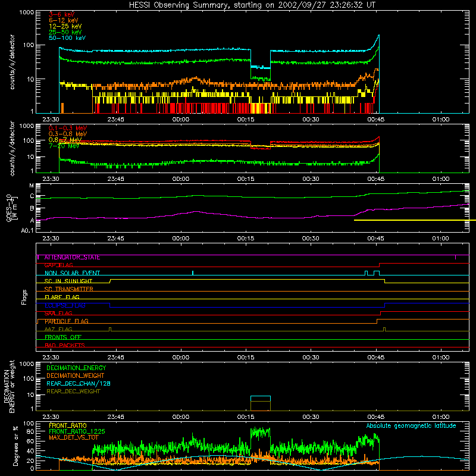Select the SAA_FLAG label
This screenshot has height=476, width=476.
(58, 314)
